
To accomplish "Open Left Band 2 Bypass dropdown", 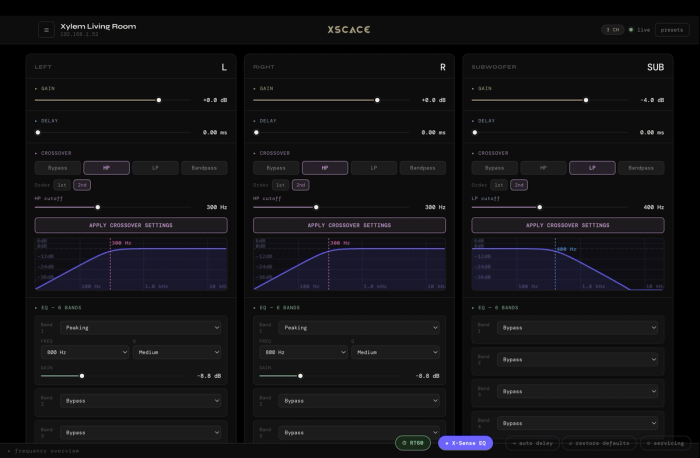I will 141,401.
